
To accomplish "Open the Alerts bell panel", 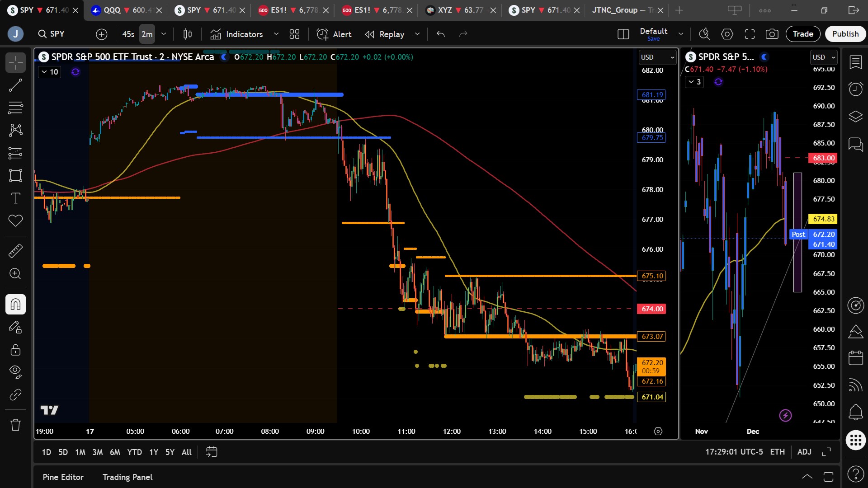I will 855,412.
